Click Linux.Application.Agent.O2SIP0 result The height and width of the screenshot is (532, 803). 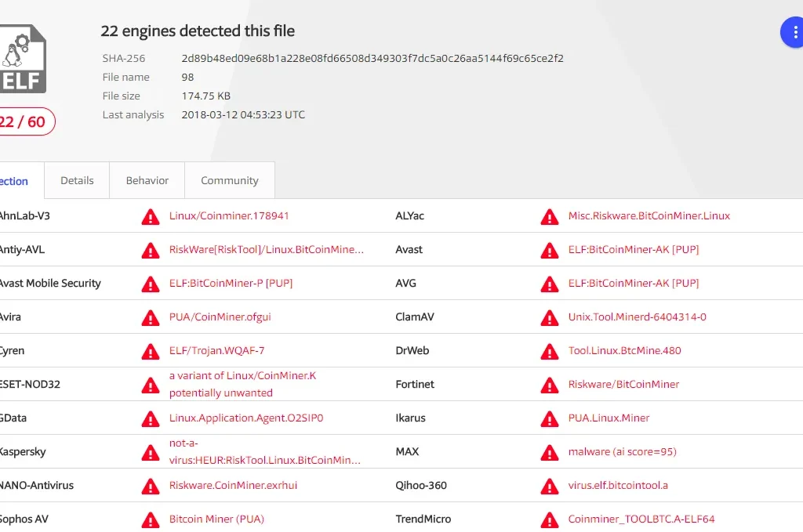coord(246,418)
